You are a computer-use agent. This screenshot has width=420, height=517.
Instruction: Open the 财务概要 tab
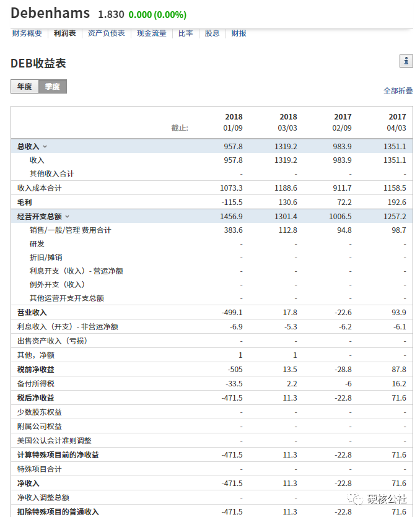(27, 33)
